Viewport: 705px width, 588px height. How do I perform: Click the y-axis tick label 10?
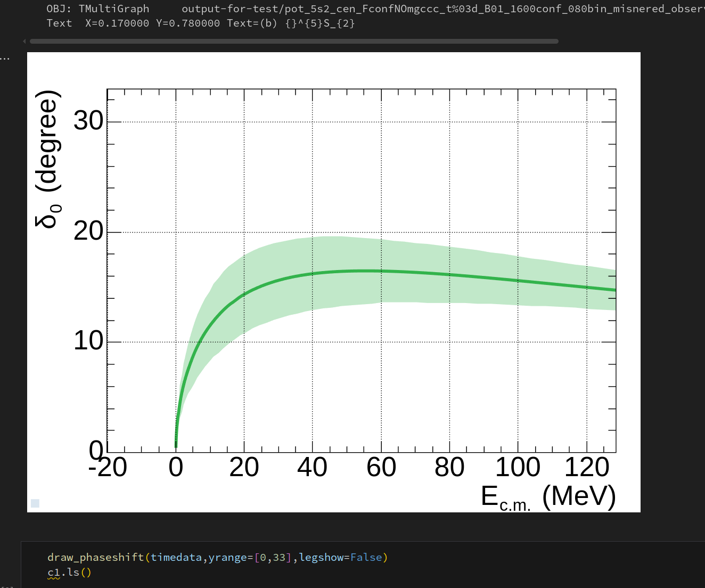(x=88, y=341)
